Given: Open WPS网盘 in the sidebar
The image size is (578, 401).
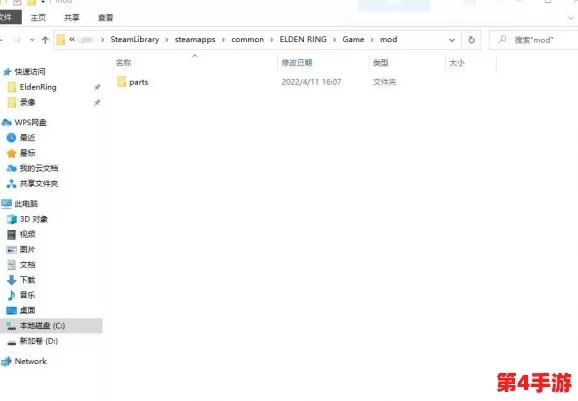Looking at the screenshot, I should (x=30, y=122).
